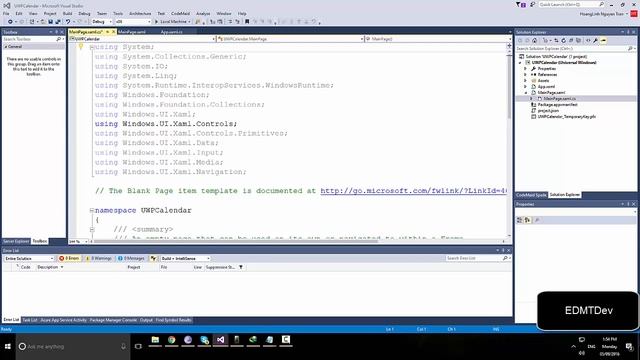Open the CodeMaid menu
The image size is (640, 360).
[180, 13]
